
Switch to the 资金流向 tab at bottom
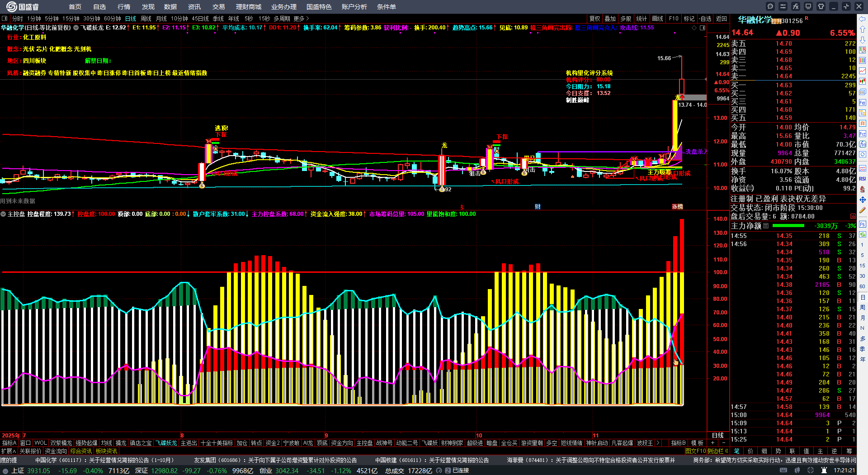pos(56,451)
